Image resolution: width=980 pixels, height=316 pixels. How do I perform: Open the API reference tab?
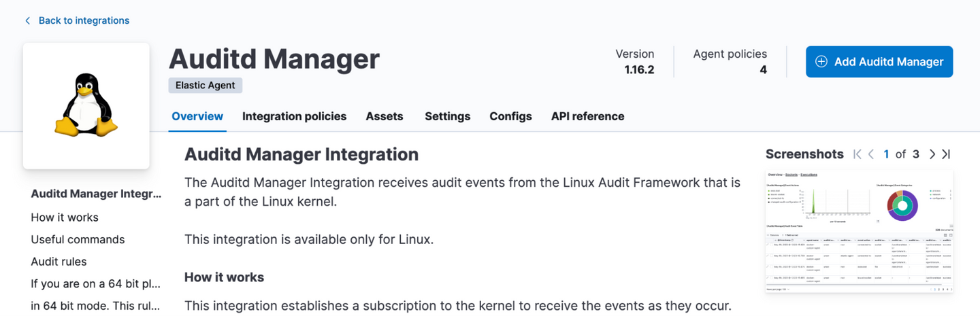tap(587, 116)
